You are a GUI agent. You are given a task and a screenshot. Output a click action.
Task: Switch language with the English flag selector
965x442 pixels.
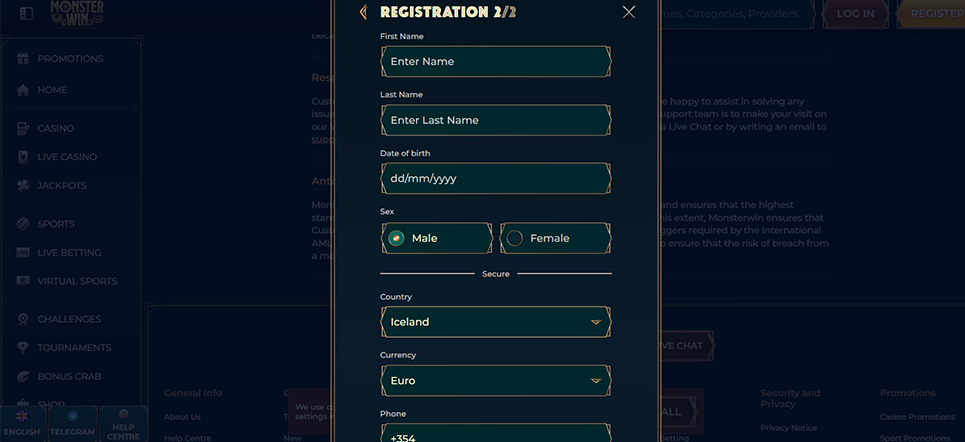[22, 423]
